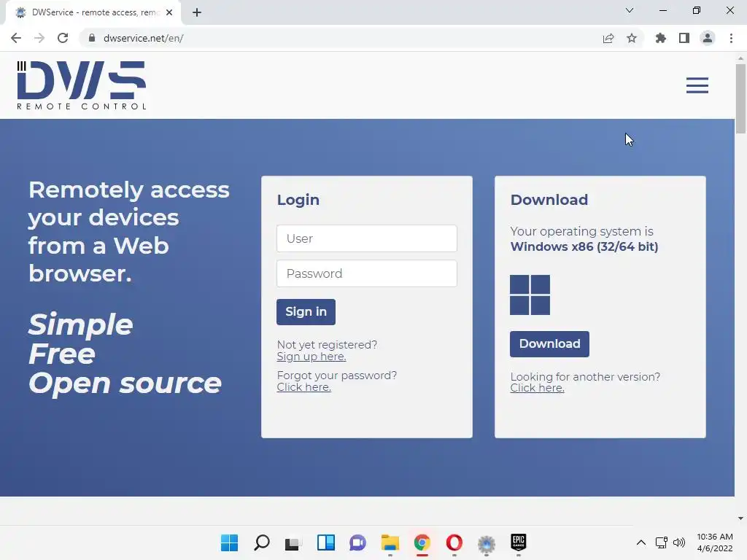Open Chrome extensions puzzle icon
The image size is (747, 560).
point(661,38)
